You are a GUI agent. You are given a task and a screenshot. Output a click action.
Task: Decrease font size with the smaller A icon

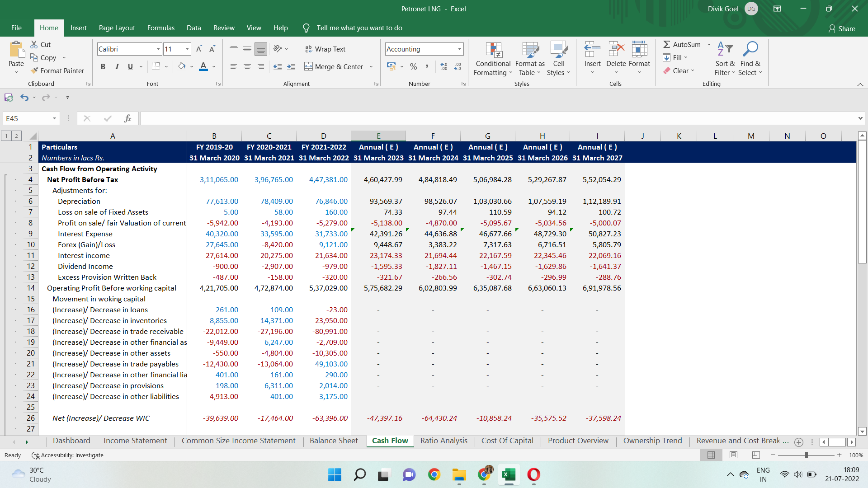click(x=212, y=49)
